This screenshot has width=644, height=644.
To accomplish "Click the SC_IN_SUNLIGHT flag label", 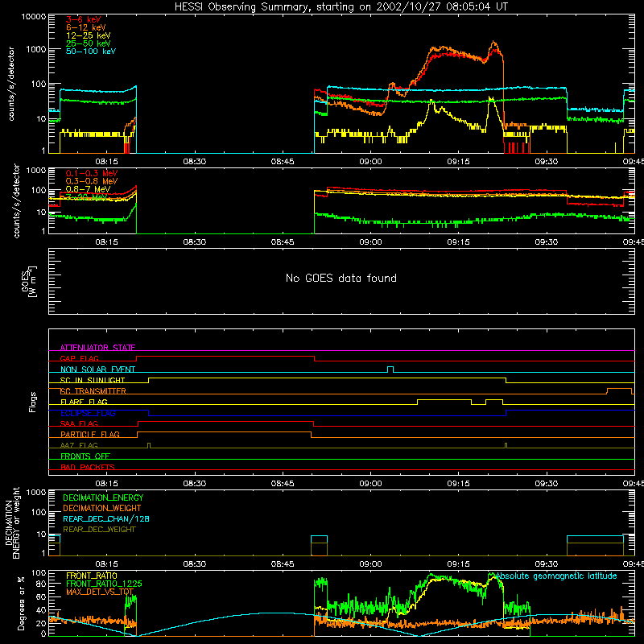I will click(93, 380).
